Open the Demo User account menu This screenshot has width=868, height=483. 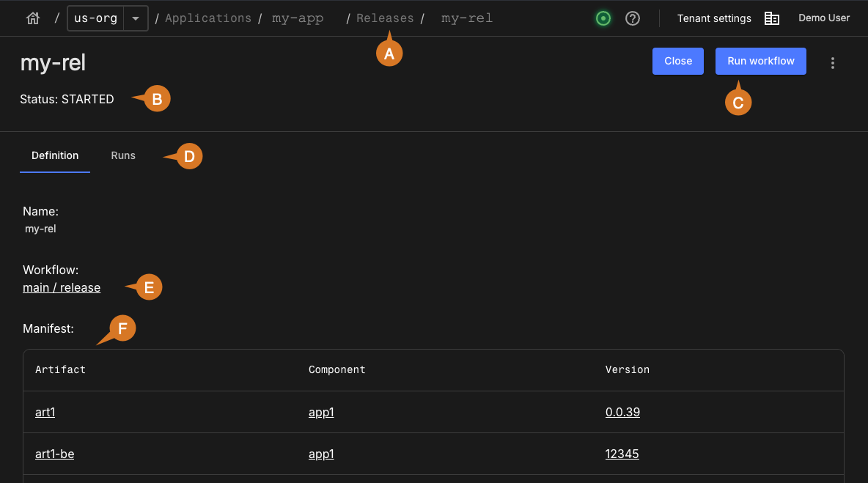pos(824,18)
